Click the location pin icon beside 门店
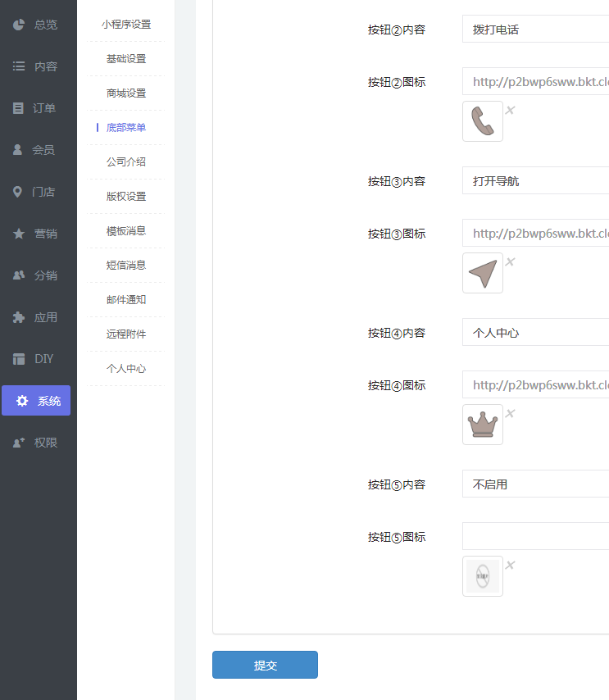The height and width of the screenshot is (700, 609). [18, 192]
